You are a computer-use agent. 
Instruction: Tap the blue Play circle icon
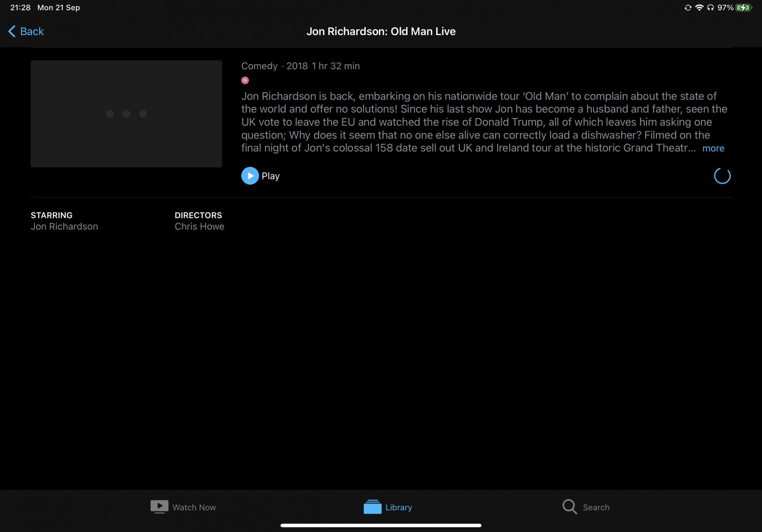coord(250,176)
